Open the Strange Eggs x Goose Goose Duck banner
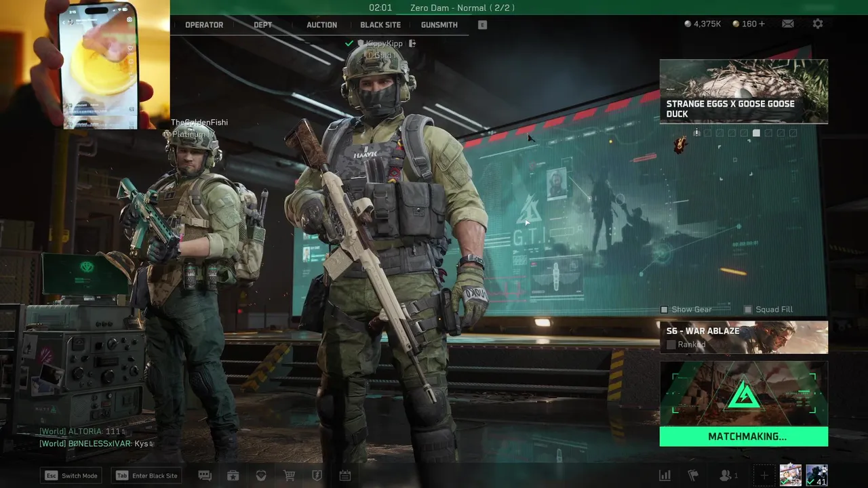Screen dimensions: 868x488 click(x=744, y=91)
